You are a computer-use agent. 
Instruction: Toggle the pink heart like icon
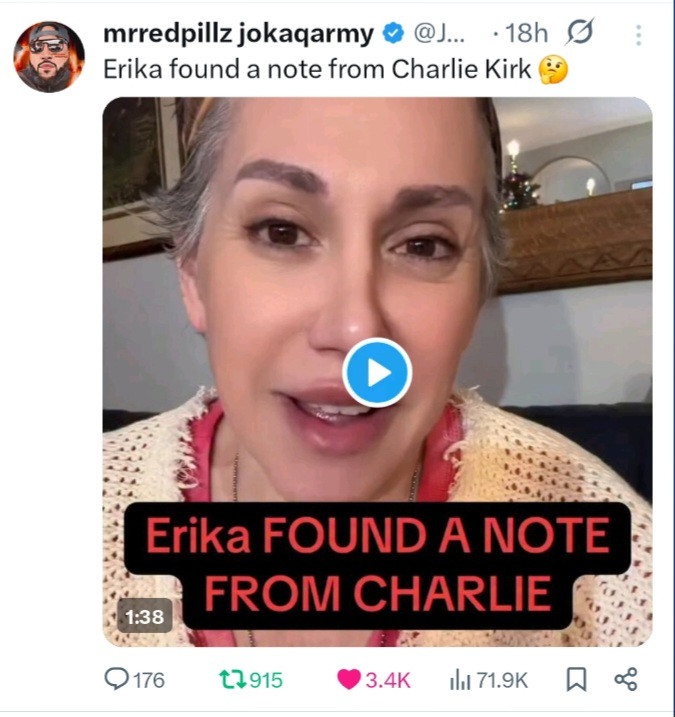point(348,680)
